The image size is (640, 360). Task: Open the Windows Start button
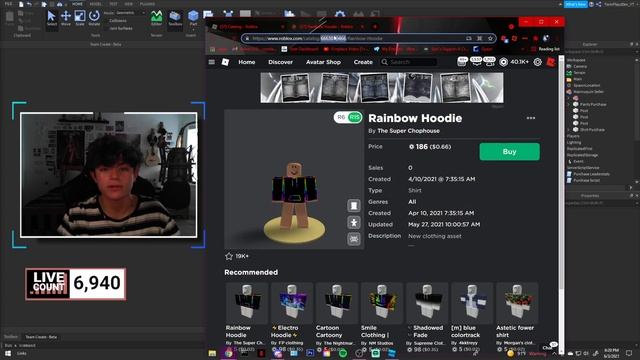[7, 353]
